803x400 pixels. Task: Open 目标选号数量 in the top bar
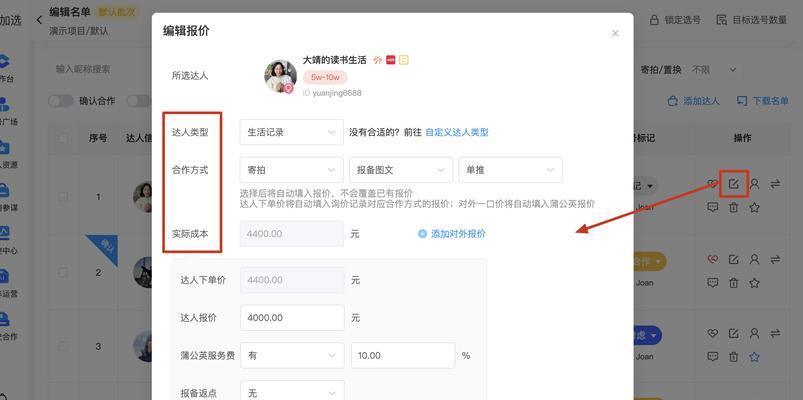[x=751, y=20]
